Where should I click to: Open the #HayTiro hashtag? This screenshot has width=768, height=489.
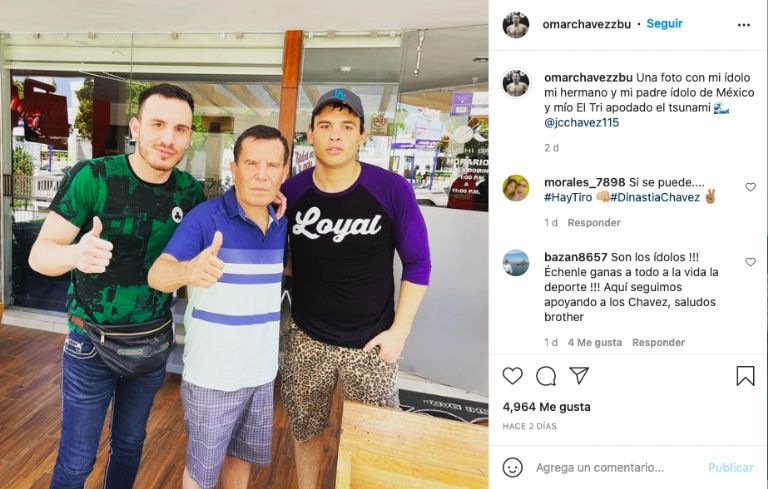[x=568, y=197]
